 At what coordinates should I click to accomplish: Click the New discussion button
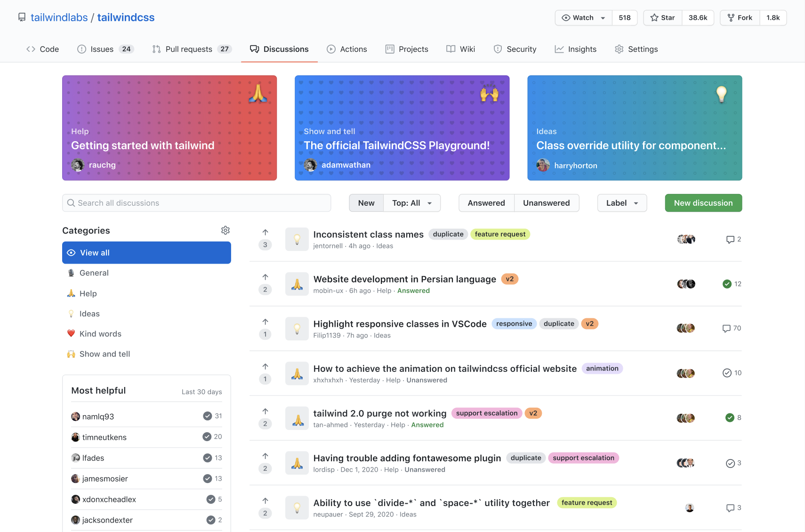click(703, 203)
